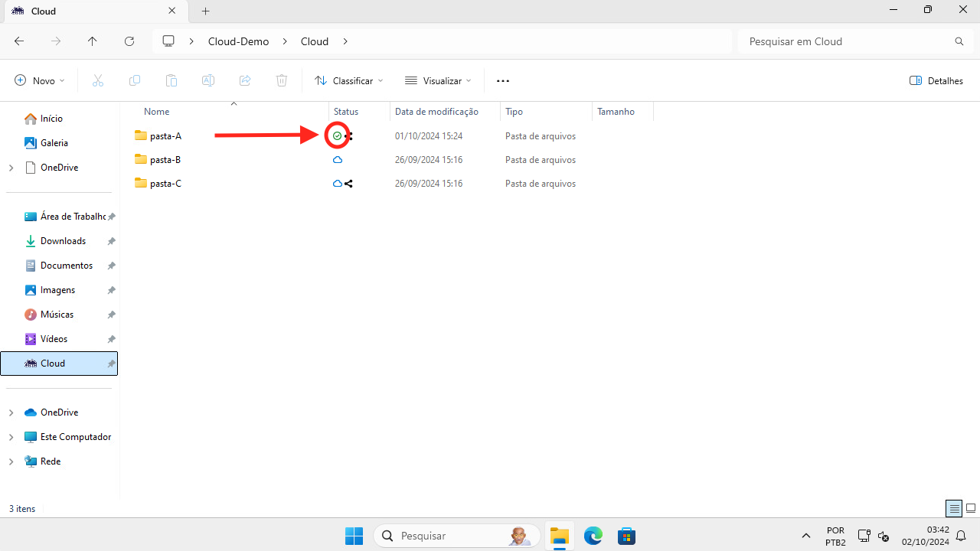
Task: Expand Este Computador tree node
Action: pyautogui.click(x=11, y=437)
